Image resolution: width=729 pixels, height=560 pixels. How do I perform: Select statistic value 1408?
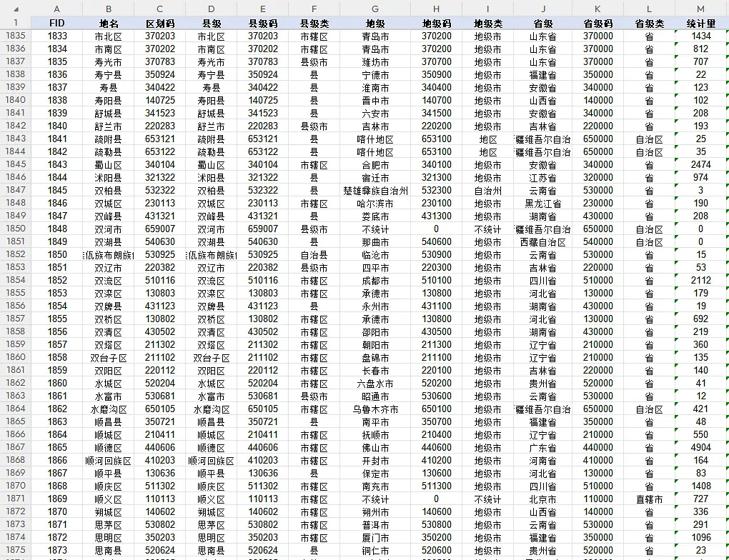click(700, 486)
